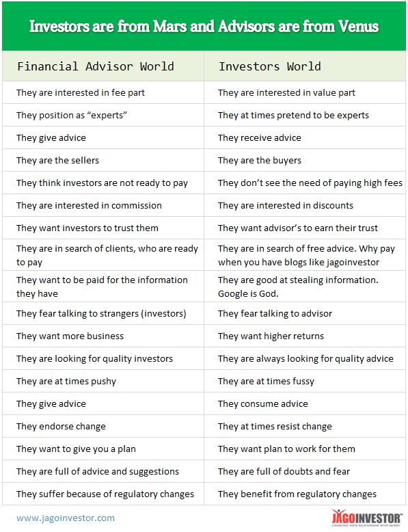
Task: Select 'They want higher returns' cell
Action: coord(305,336)
